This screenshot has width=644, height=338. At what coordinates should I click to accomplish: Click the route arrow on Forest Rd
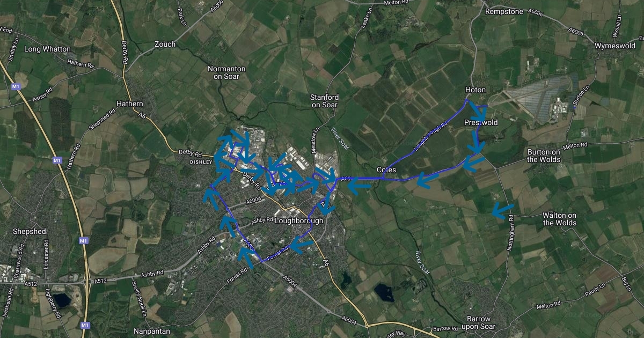click(302, 244)
